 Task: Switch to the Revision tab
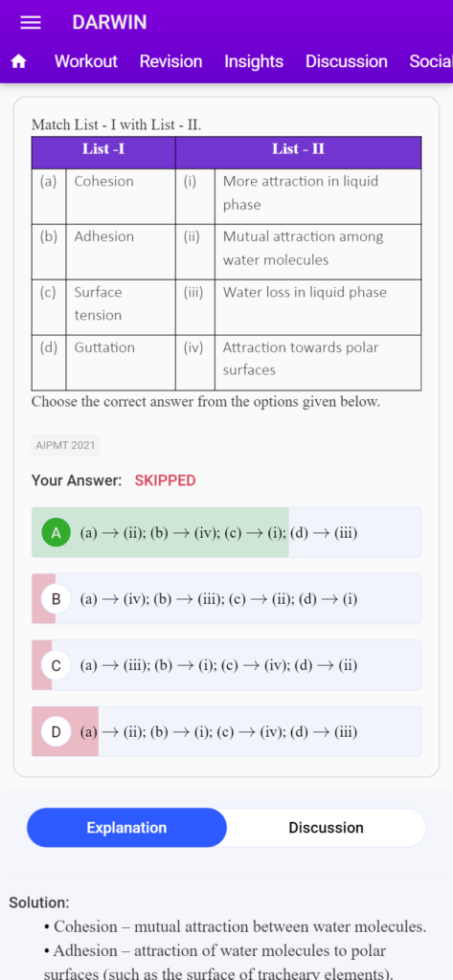[x=170, y=61]
